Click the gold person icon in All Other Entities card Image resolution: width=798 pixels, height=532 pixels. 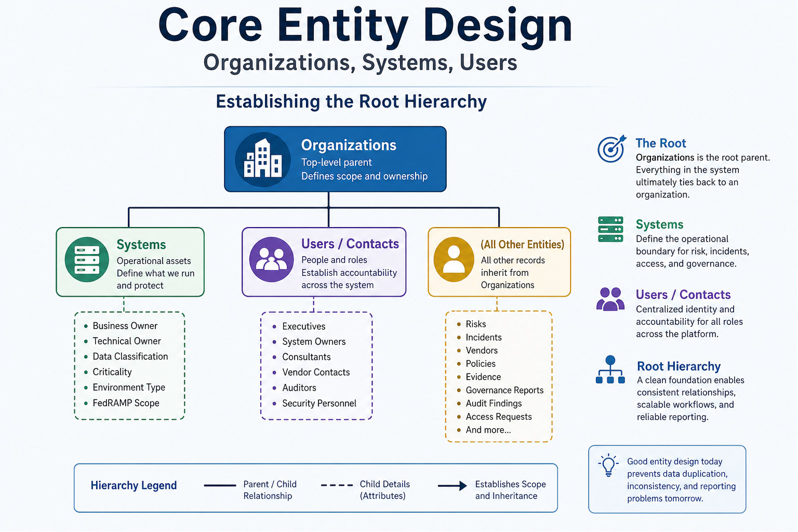(454, 259)
